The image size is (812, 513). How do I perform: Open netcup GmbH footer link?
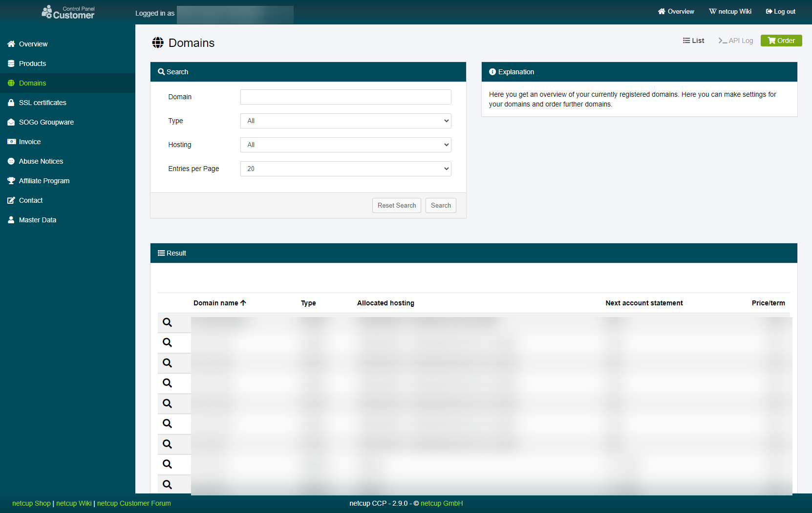pyautogui.click(x=442, y=503)
